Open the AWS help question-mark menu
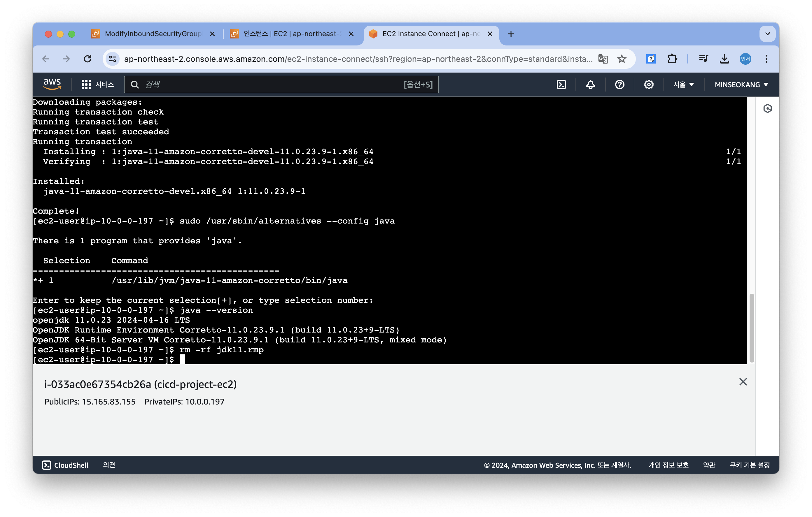Screen dimensions: 812x517 click(619, 85)
